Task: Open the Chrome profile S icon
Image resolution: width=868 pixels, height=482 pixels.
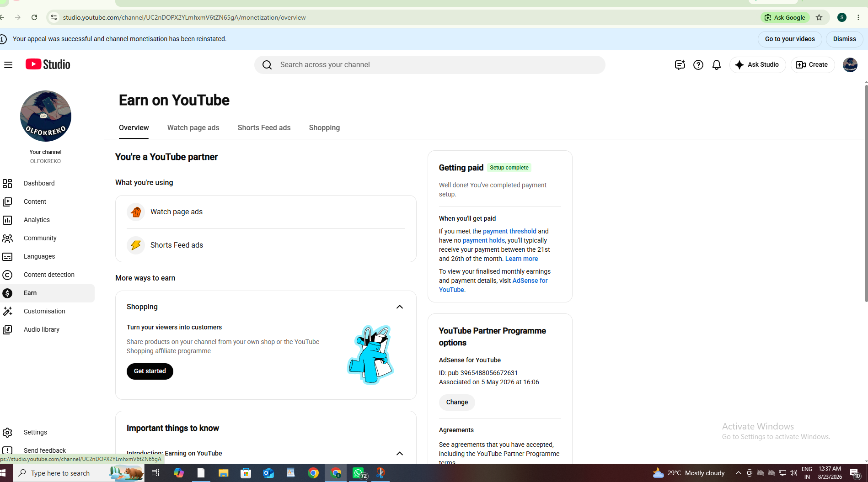Action: (842, 17)
